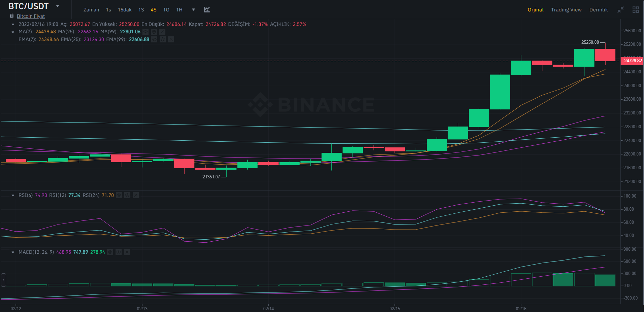The width and height of the screenshot is (644, 312).
Task: Click the 21351.07 low price marker
Action: pos(211,177)
